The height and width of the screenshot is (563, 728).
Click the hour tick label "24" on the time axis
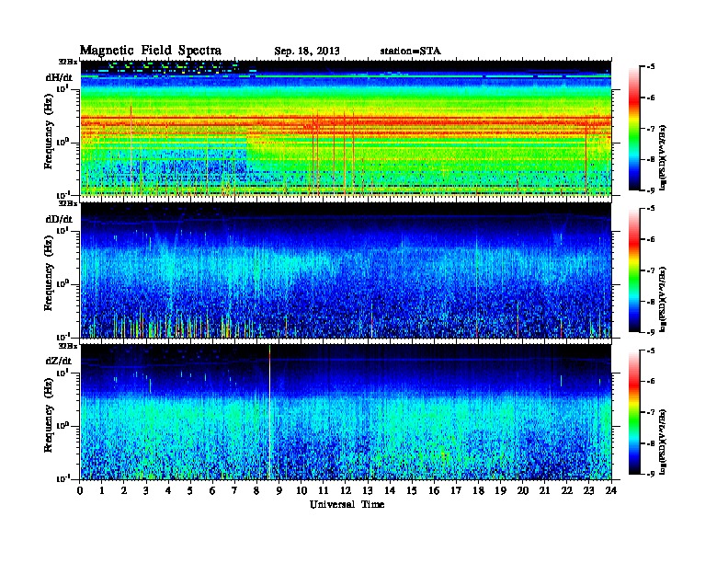coord(611,490)
